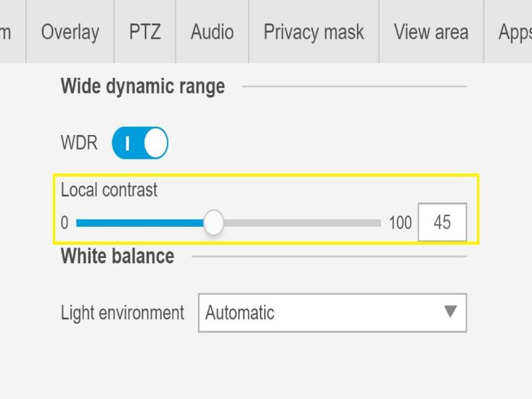
Task: Click the WDR label text
Action: [79, 143]
